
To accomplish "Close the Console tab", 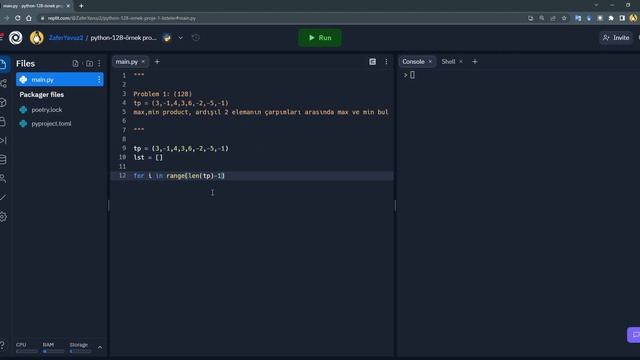I will coord(430,62).
